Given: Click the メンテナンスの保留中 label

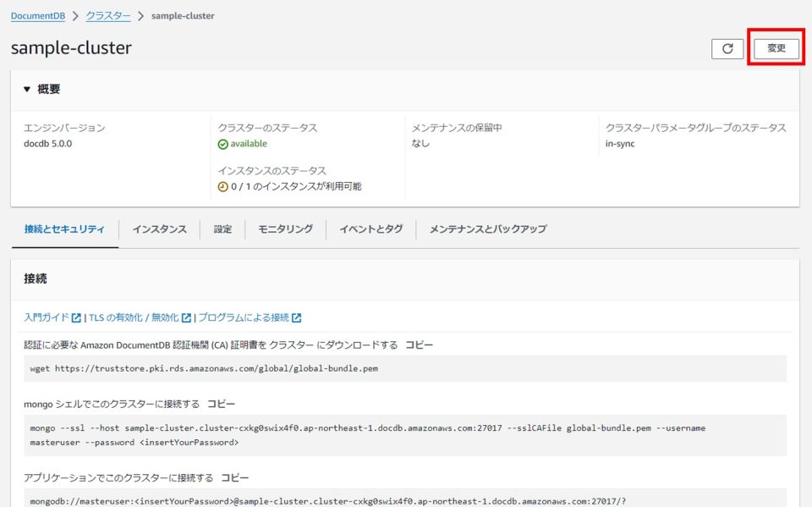Looking at the screenshot, I should (x=457, y=128).
